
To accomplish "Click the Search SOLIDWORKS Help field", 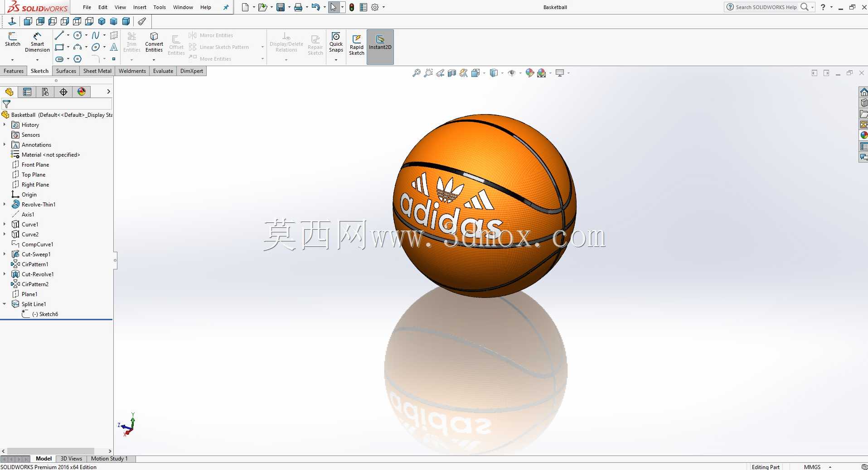I will pos(765,7).
